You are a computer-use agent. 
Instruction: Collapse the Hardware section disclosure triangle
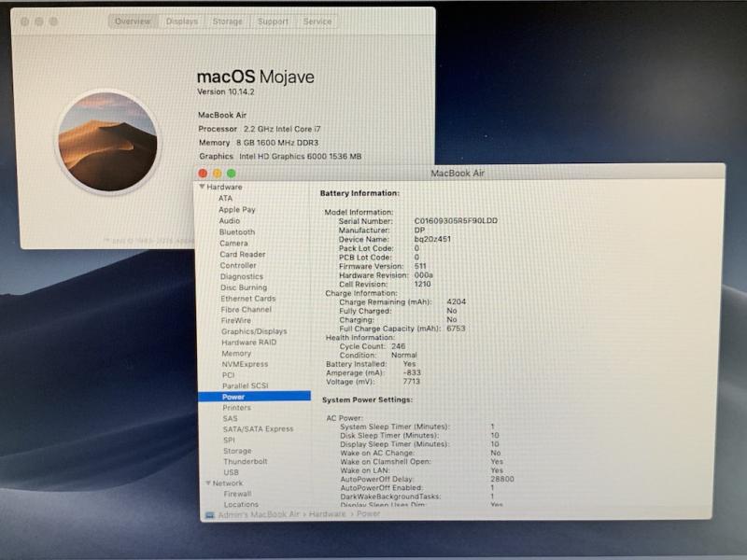tap(202, 187)
